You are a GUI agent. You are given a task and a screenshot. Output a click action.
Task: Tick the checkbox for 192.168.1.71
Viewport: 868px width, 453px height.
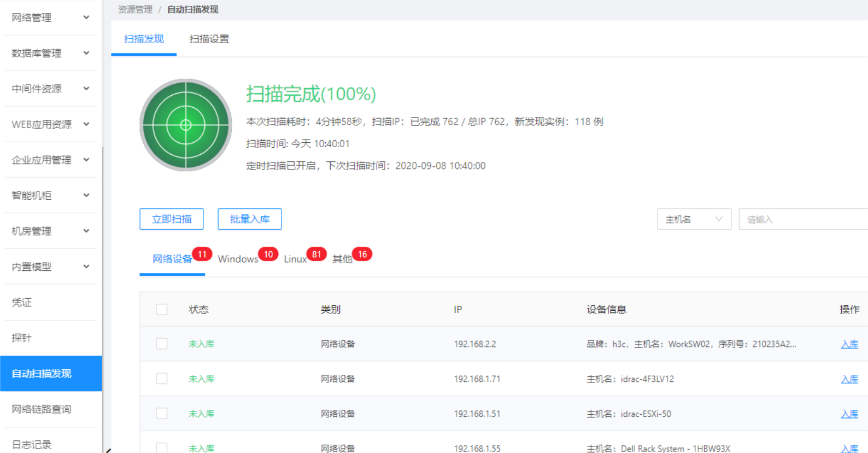click(162, 379)
